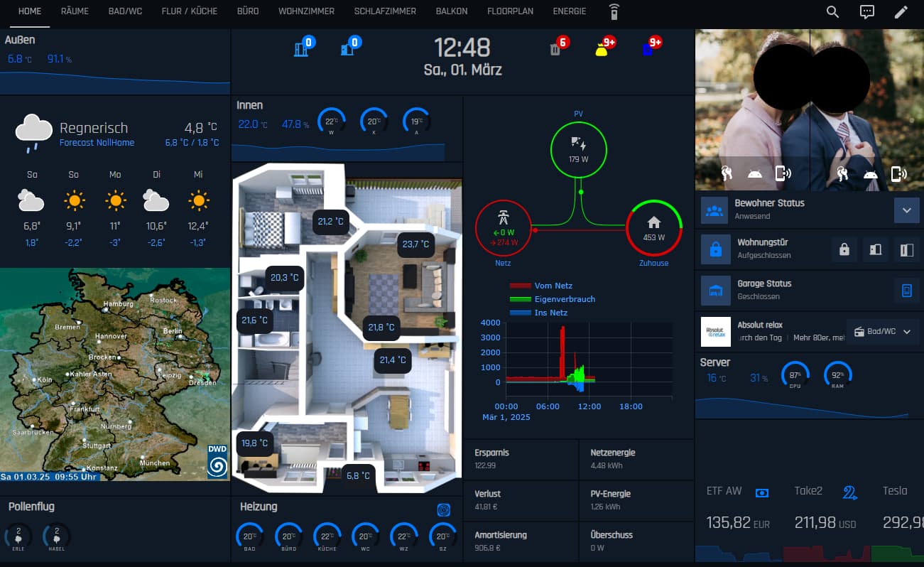Open the search icon in top bar
Screen dimensions: 924x567
tap(833, 12)
